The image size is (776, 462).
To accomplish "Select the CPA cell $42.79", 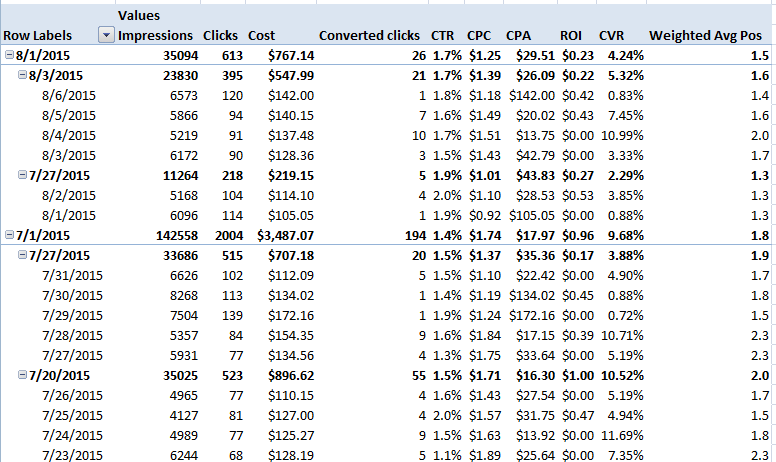I will pyautogui.click(x=535, y=155).
